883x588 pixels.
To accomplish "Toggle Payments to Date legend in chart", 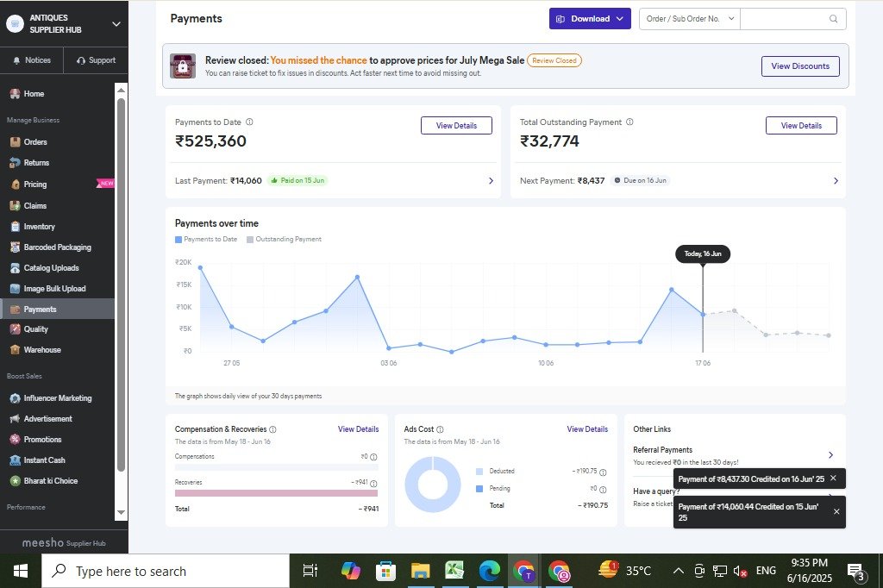I will pos(207,239).
